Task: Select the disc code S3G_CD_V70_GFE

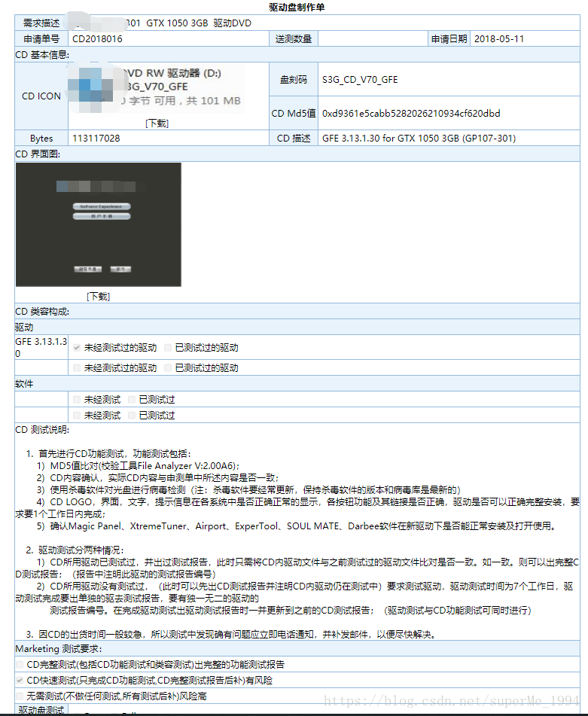Action: [x=360, y=80]
